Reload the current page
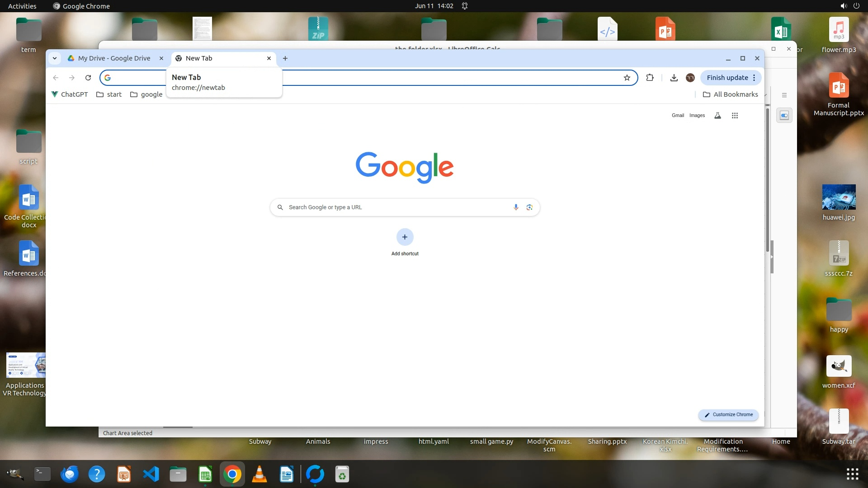Screen dimensions: 868x488 coord(88,78)
